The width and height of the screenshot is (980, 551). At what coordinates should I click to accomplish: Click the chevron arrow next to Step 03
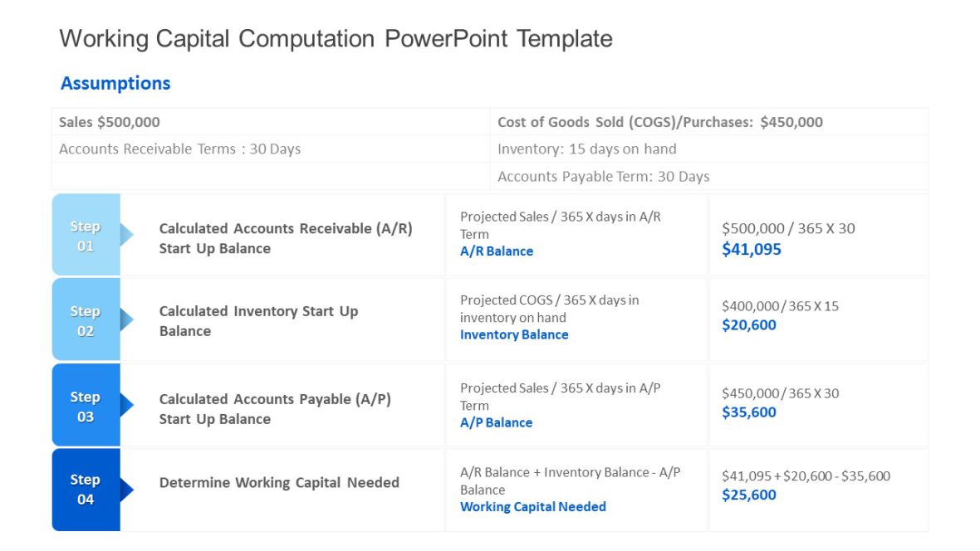tap(126, 405)
